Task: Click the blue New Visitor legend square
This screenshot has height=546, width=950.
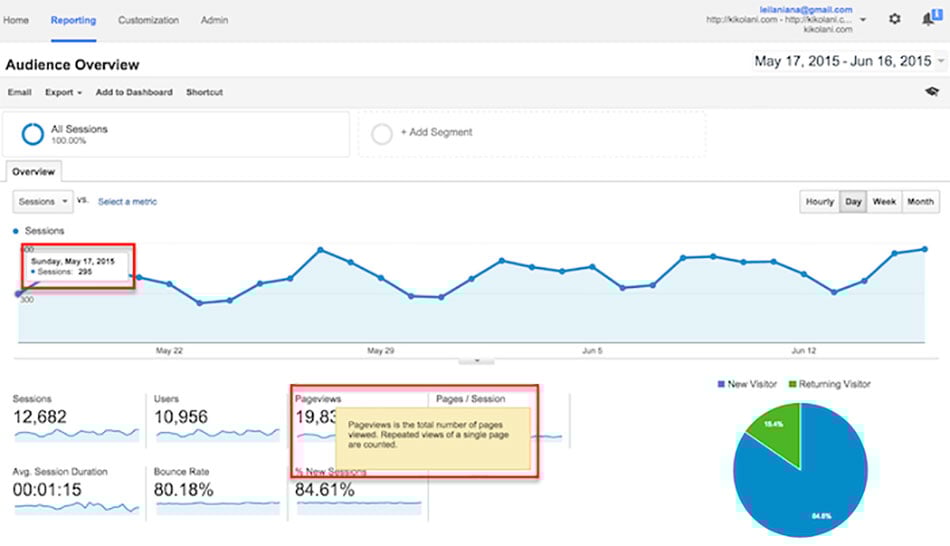Action: [x=722, y=384]
